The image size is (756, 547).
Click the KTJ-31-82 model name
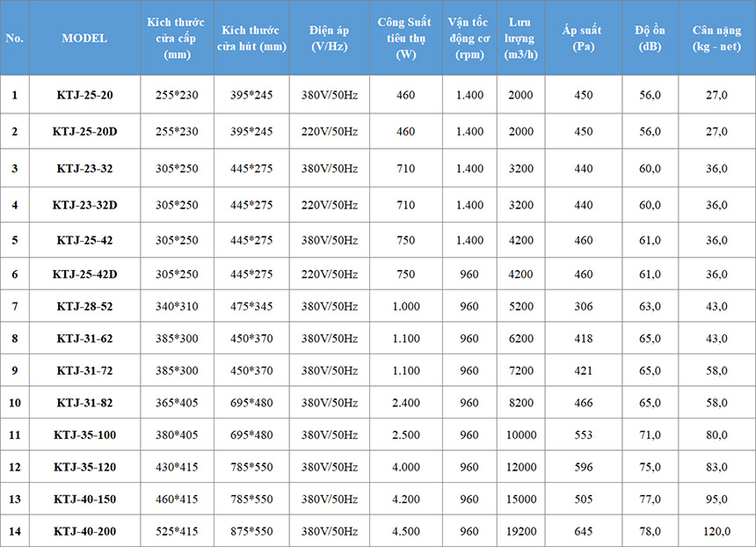coord(84,402)
